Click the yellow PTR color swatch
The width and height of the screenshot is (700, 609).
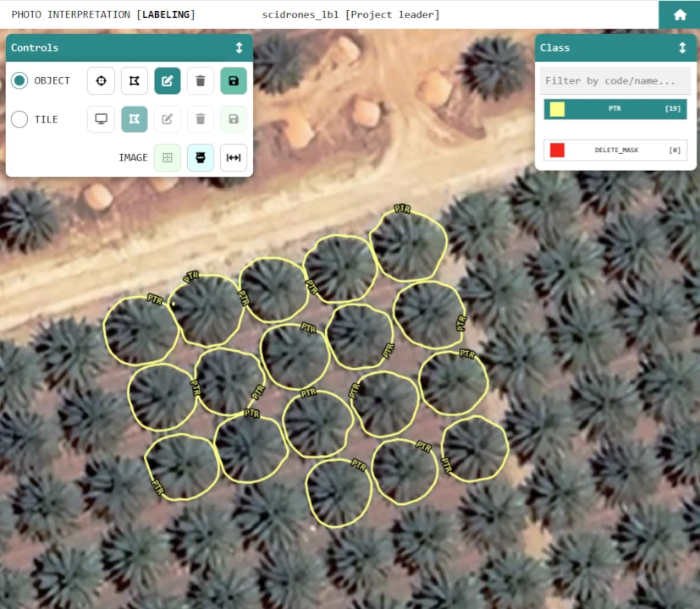pos(557,109)
